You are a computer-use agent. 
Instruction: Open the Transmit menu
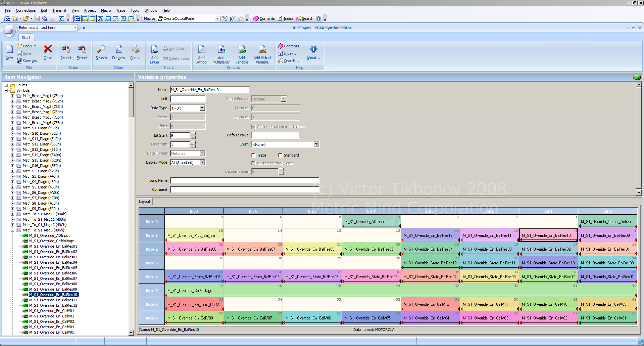click(59, 10)
